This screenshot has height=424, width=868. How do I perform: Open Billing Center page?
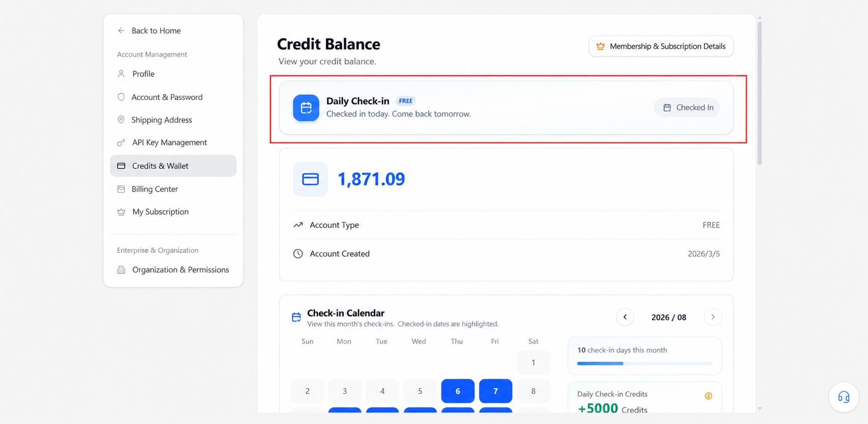[x=173, y=189]
